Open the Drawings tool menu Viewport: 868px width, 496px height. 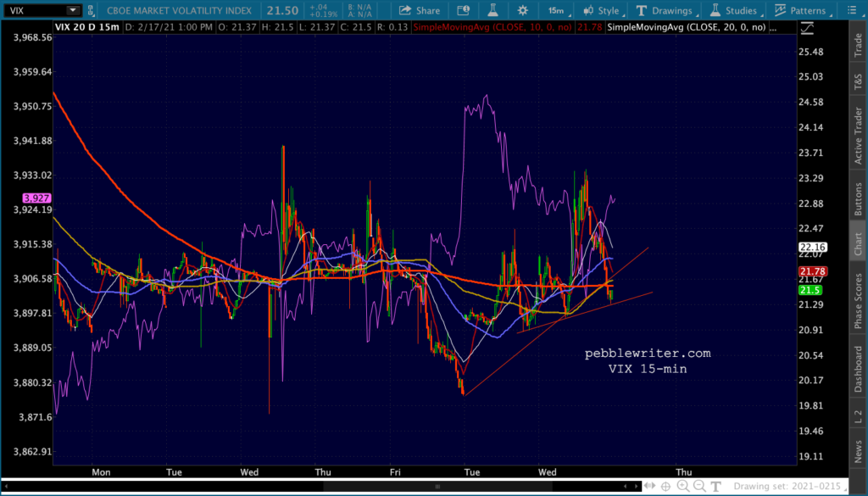pos(664,10)
